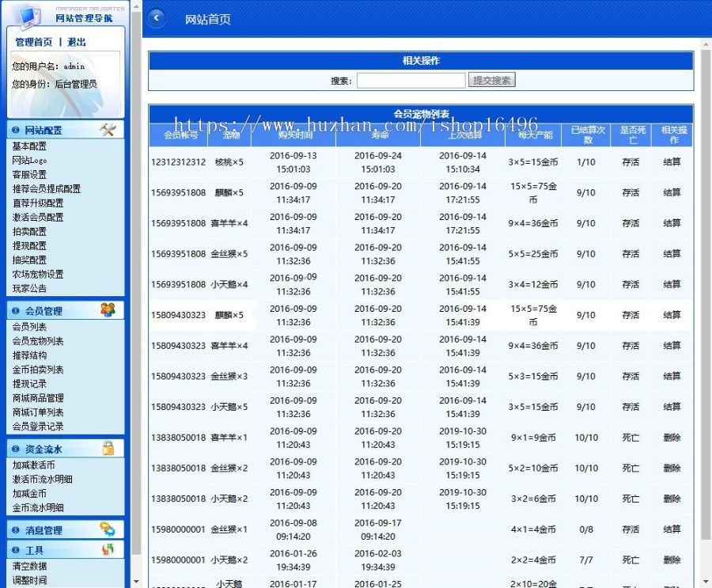Open 提现配置 menu item

(29, 246)
